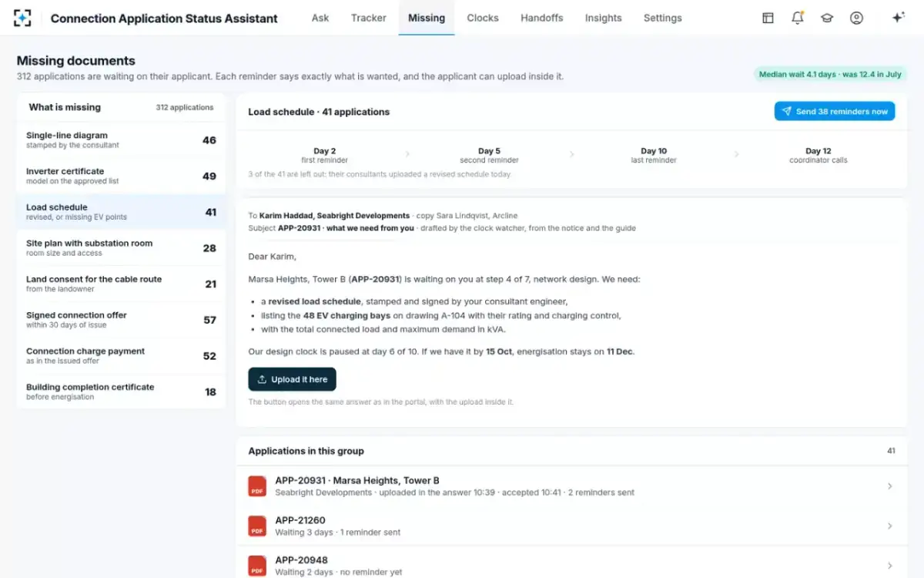Click the 'Load schedule · 41 applications' title
Viewport: 924px width, 578px height.
click(319, 112)
